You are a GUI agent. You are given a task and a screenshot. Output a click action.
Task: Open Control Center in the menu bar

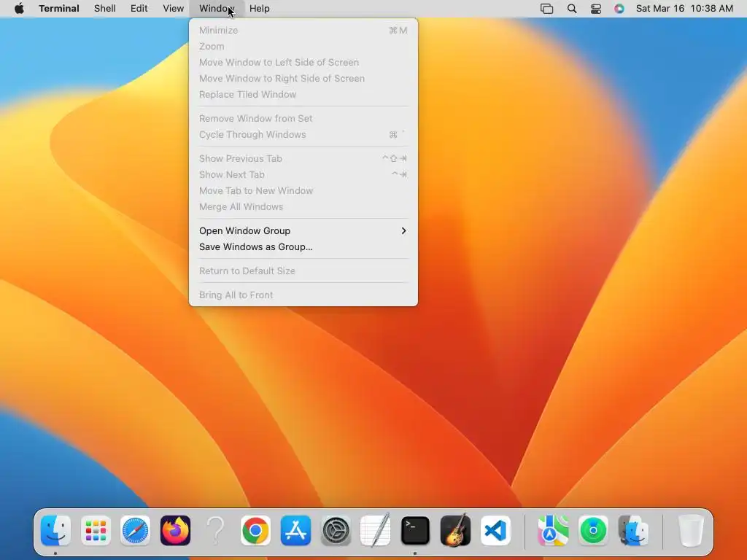click(596, 9)
